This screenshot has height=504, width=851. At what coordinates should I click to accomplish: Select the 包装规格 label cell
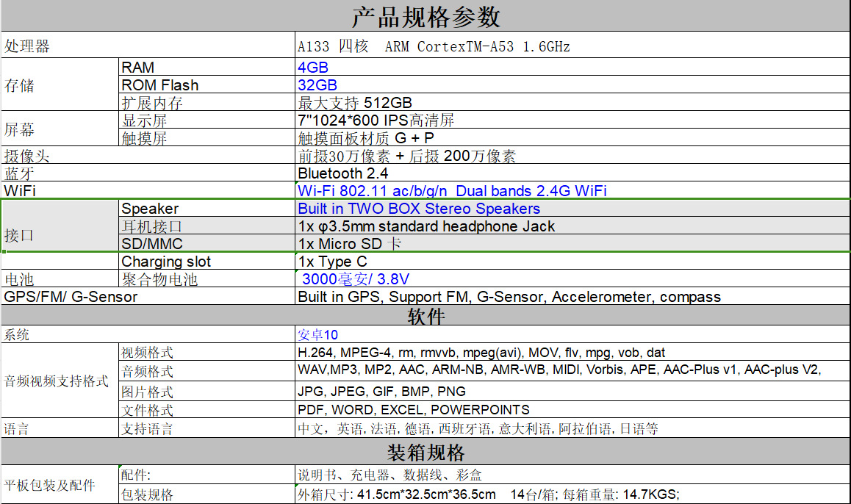(x=207, y=494)
